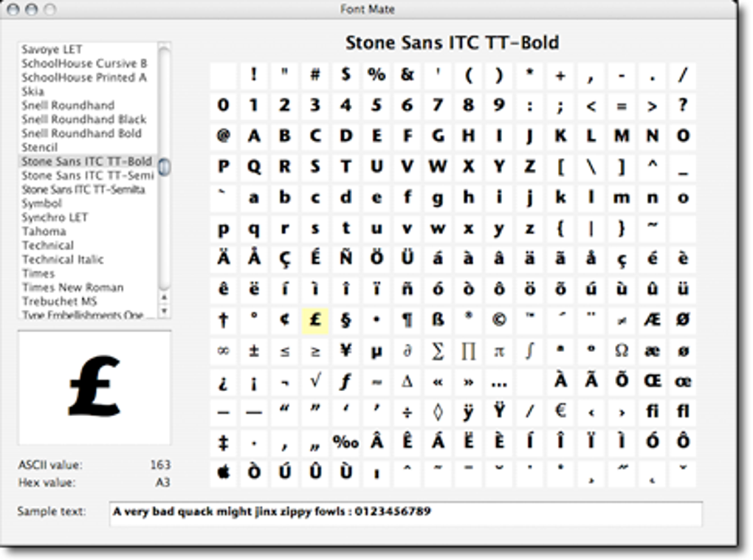Click the dagger † glyph
The height and width of the screenshot is (560, 753).
pos(224,320)
